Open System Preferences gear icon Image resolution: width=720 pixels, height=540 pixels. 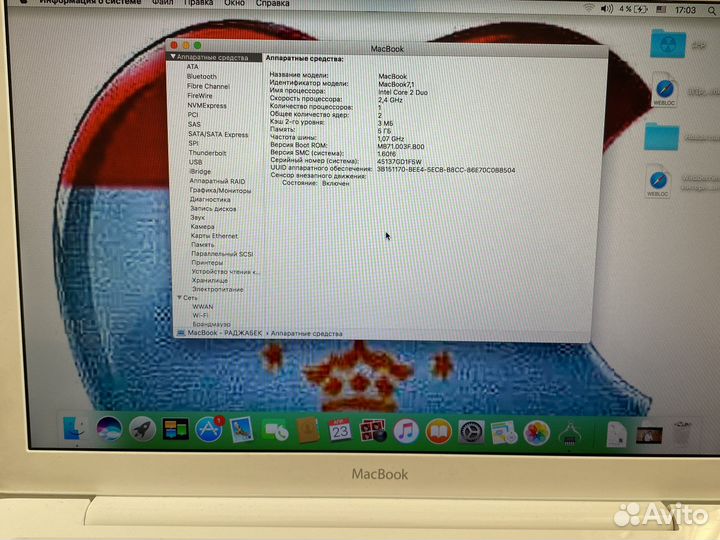tap(471, 432)
